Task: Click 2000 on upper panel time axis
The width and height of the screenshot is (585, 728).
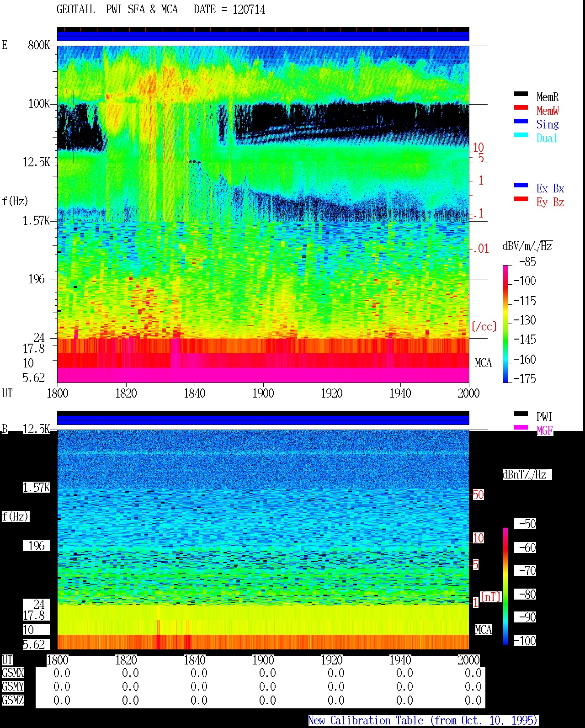Action: click(x=468, y=393)
